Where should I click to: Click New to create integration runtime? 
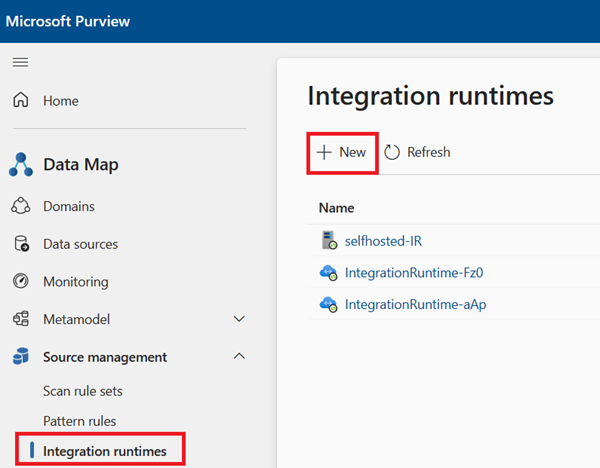click(x=341, y=152)
